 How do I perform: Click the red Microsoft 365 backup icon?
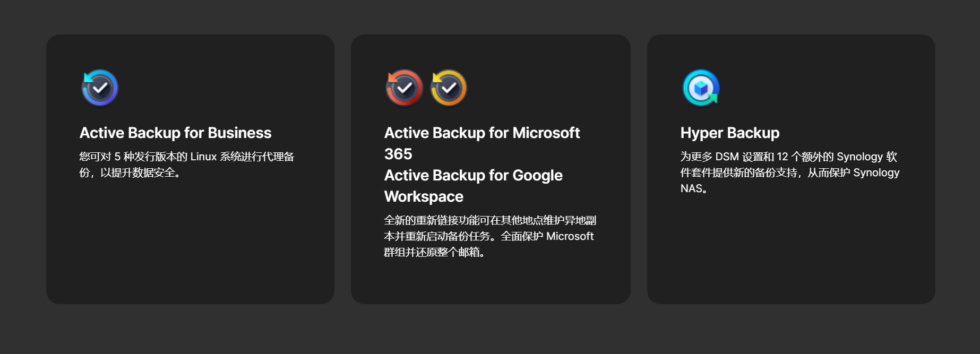click(x=405, y=88)
